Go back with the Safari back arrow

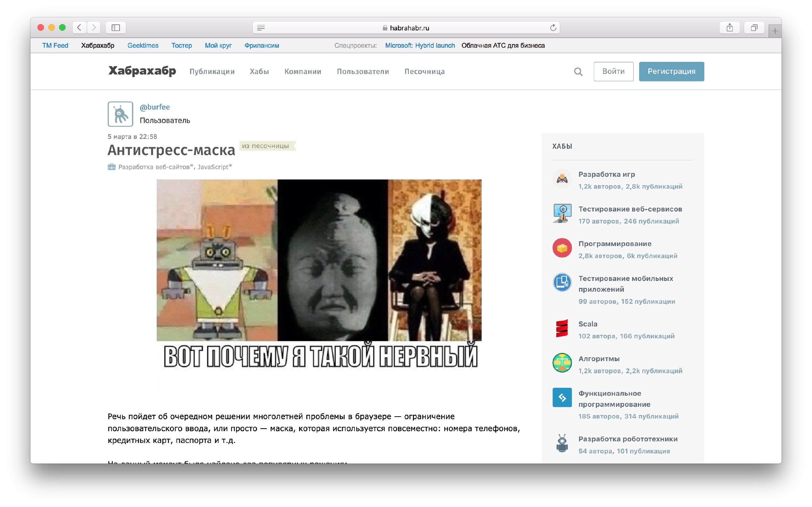[x=80, y=28]
